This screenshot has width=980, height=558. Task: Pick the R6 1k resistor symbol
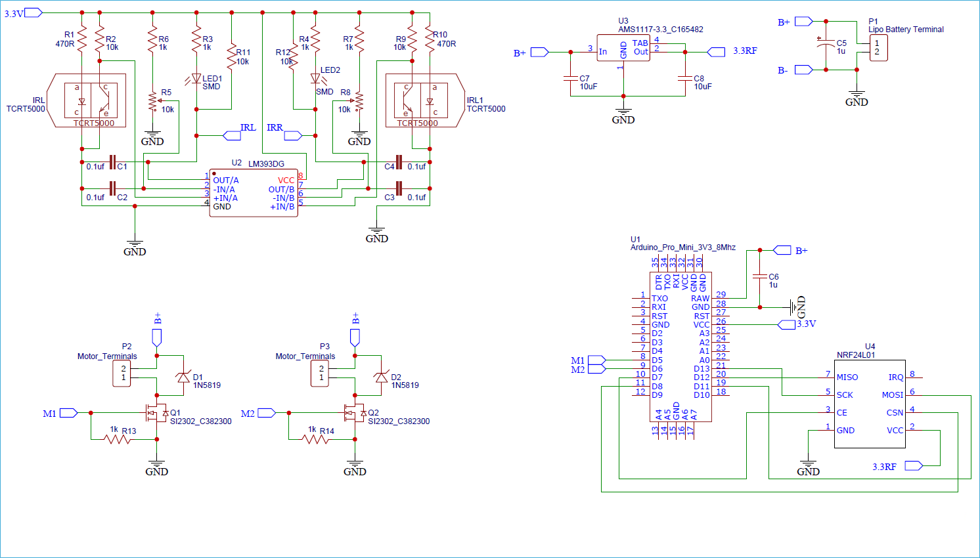click(152, 39)
